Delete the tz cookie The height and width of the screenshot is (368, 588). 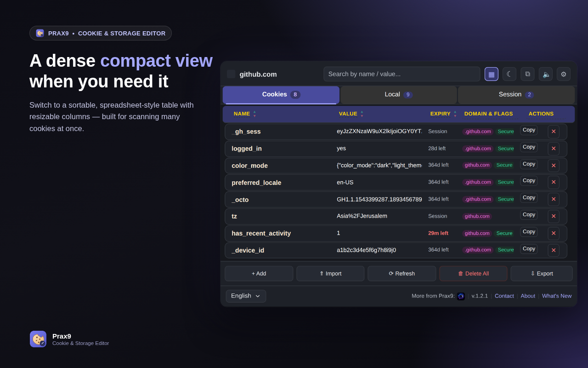pos(554,216)
